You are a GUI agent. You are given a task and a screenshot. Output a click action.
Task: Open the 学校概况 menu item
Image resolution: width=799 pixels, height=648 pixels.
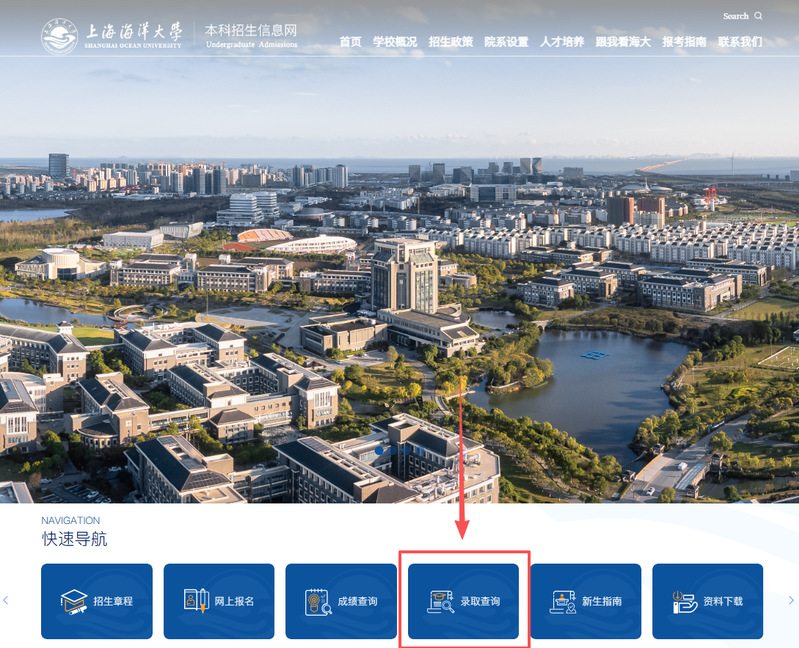[394, 42]
